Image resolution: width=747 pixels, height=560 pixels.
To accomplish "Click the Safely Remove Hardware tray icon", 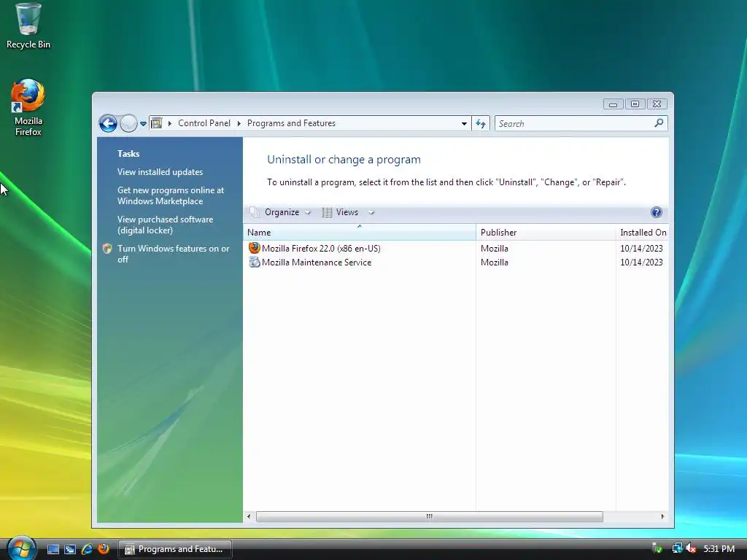I will [x=657, y=548].
